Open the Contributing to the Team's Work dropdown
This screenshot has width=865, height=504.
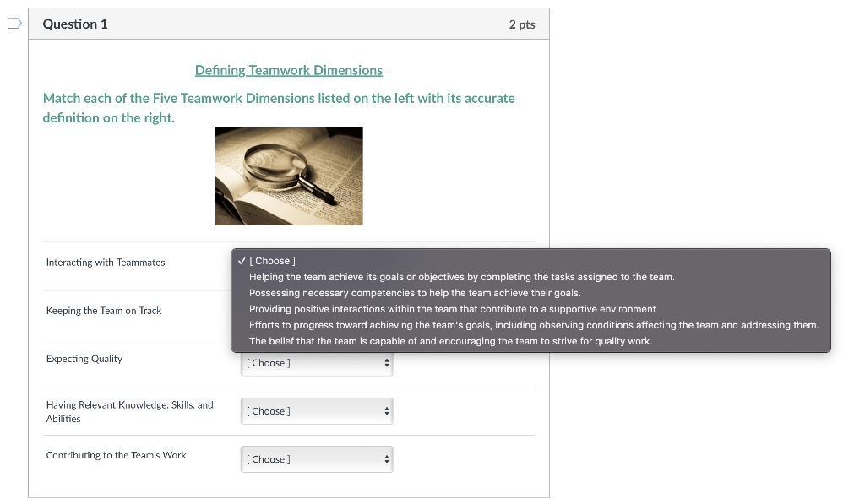tap(317, 459)
